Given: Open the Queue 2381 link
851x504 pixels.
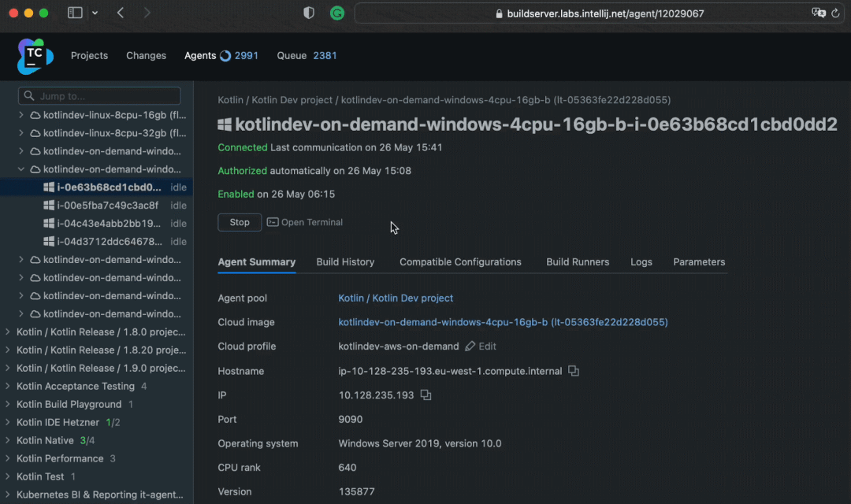Looking at the screenshot, I should tap(307, 56).
